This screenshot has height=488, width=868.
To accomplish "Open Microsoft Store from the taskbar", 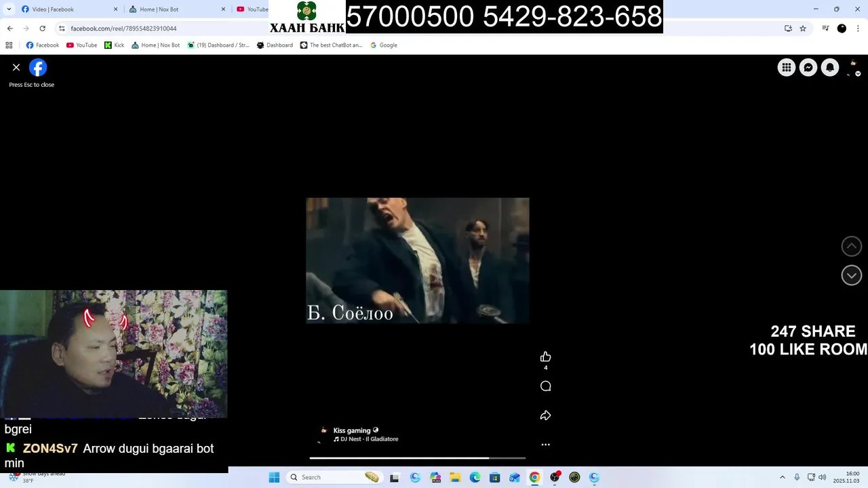I will point(495,477).
